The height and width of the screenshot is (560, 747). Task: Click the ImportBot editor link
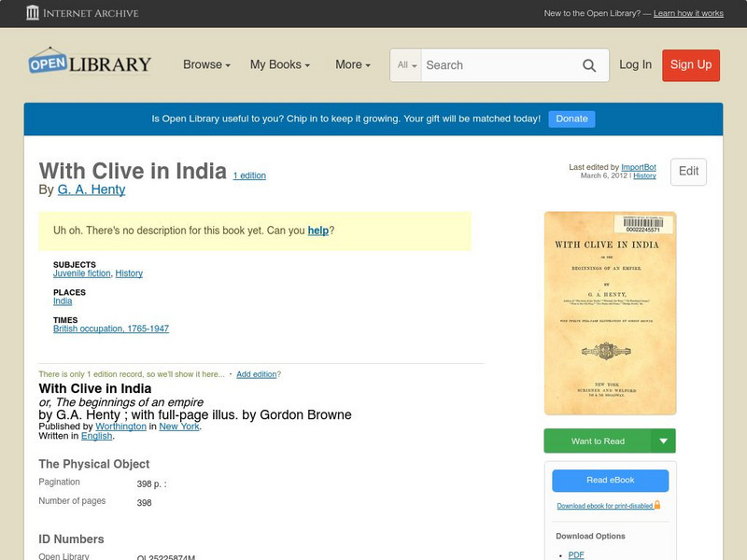click(x=639, y=167)
